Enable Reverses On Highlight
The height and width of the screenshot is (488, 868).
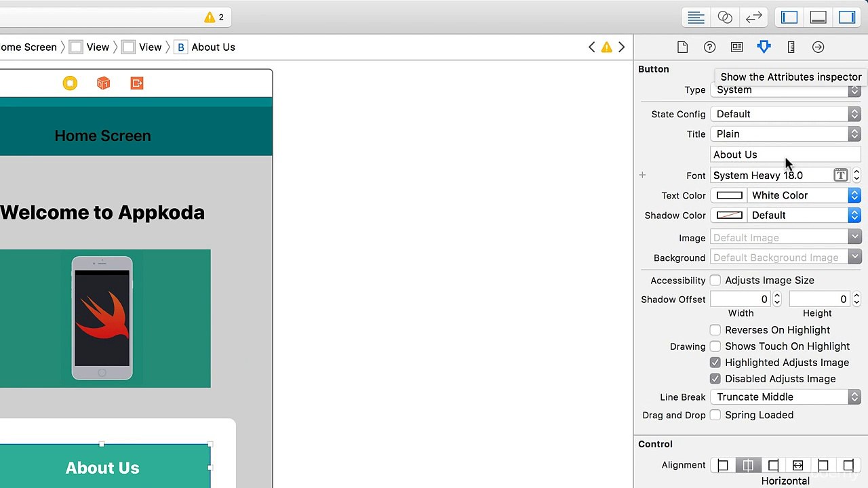715,330
